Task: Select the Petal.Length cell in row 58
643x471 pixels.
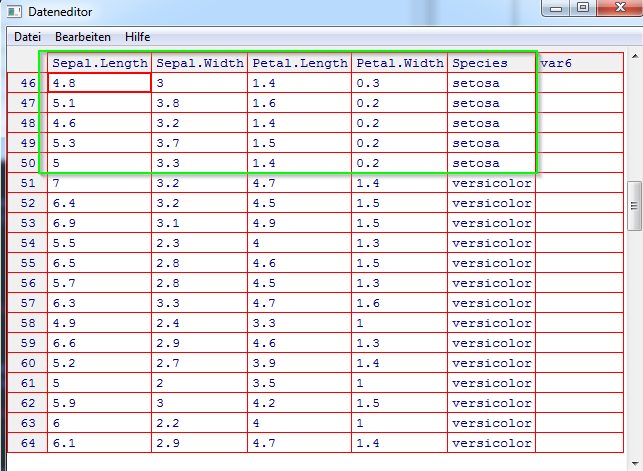Action: [x=299, y=323]
